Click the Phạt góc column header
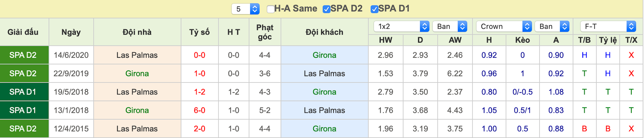644x138 pixels. click(x=265, y=32)
